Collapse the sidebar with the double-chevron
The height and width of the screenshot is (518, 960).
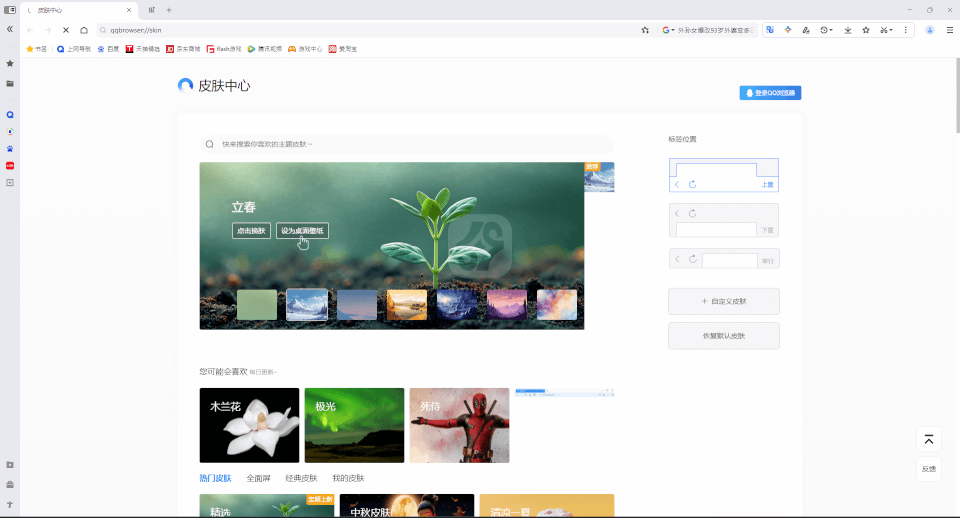pos(10,29)
